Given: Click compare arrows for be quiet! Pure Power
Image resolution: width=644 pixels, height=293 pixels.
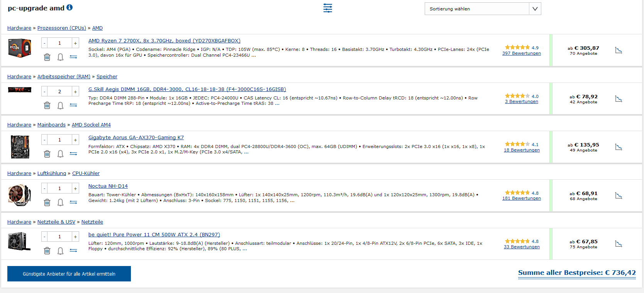Looking at the screenshot, I should point(73,251).
